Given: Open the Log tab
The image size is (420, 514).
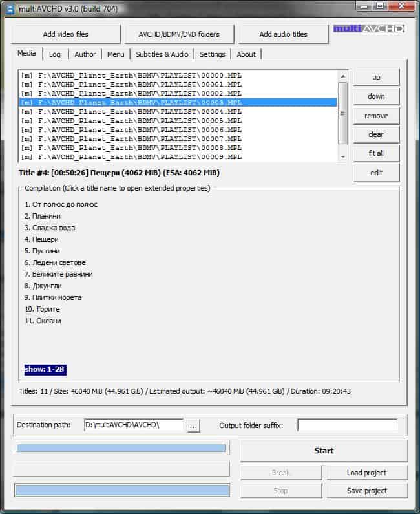Looking at the screenshot, I should pyautogui.click(x=55, y=54).
